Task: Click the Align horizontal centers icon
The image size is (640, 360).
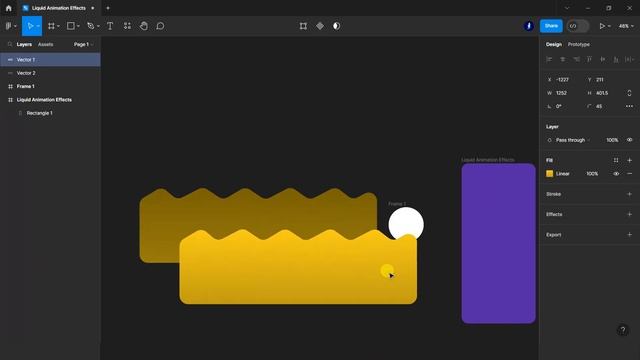Action: 563,60
